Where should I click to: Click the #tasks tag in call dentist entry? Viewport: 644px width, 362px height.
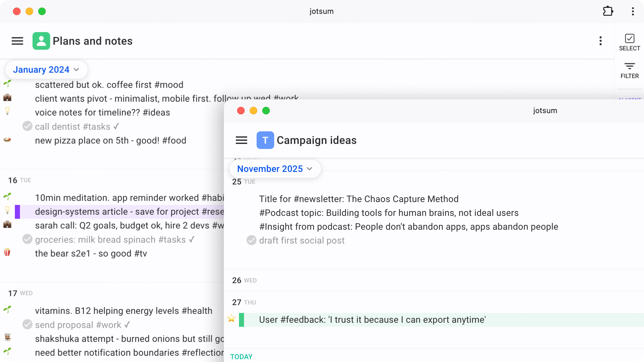97,127
